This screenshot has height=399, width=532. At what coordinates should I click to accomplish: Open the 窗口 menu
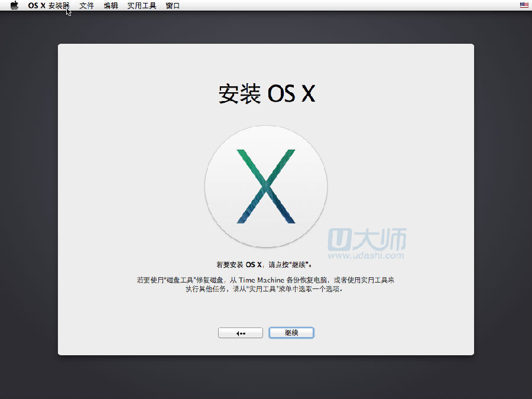pos(173,5)
